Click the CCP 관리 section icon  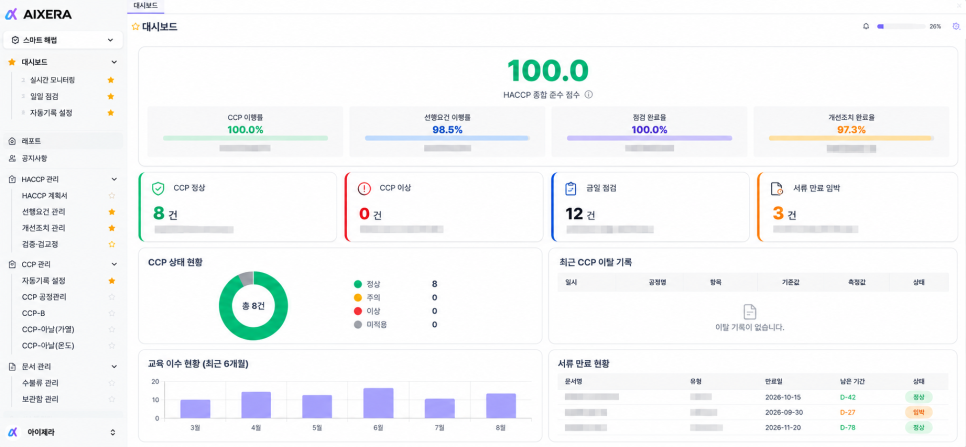click(12, 264)
